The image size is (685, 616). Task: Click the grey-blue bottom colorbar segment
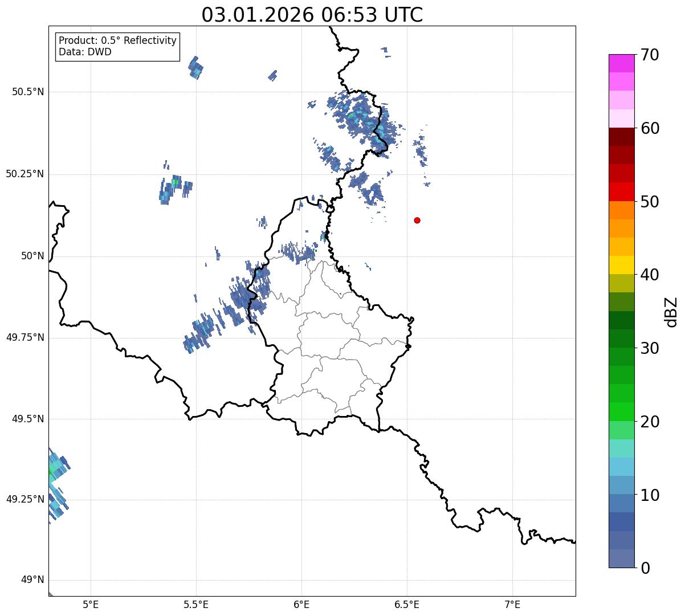tap(622, 558)
